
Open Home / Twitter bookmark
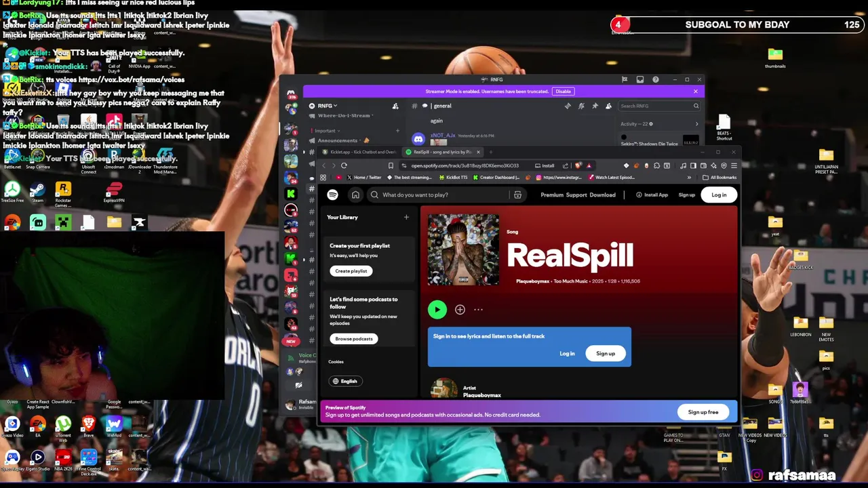(x=363, y=178)
